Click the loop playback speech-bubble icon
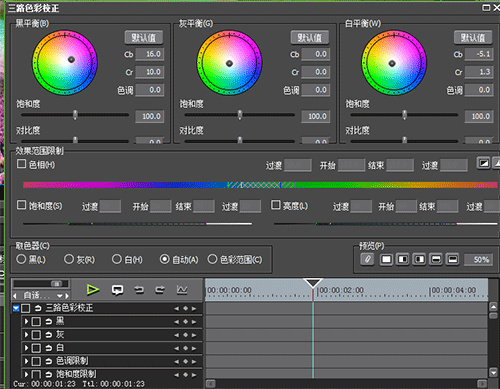The image size is (500, 389). click(x=117, y=290)
